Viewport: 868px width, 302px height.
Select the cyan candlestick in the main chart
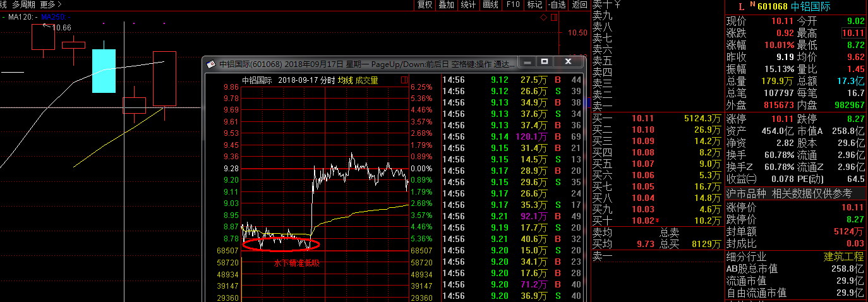click(104, 71)
